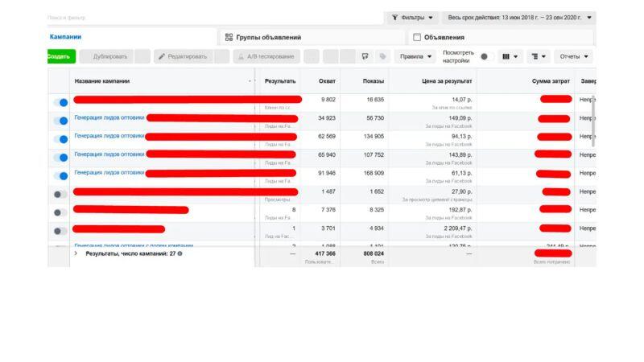Screen dimensions: 644x362
Task: Click the grid icon on Группы объявлений
Action: point(229,37)
